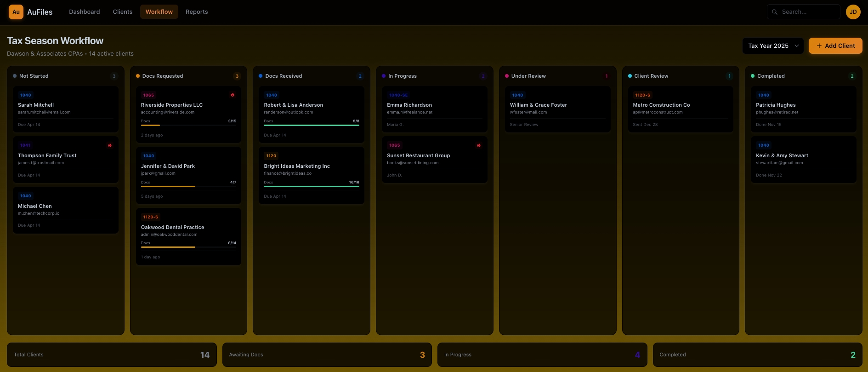The height and width of the screenshot is (372, 868).
Task: Click the 1041 badge on Thompson Family Trust
Action: pyautogui.click(x=25, y=145)
